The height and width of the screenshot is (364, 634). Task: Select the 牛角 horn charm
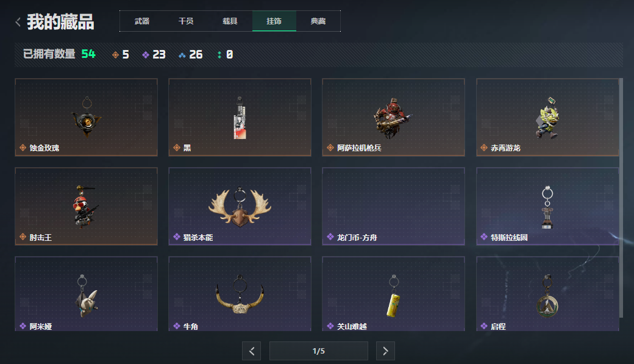[240, 295]
